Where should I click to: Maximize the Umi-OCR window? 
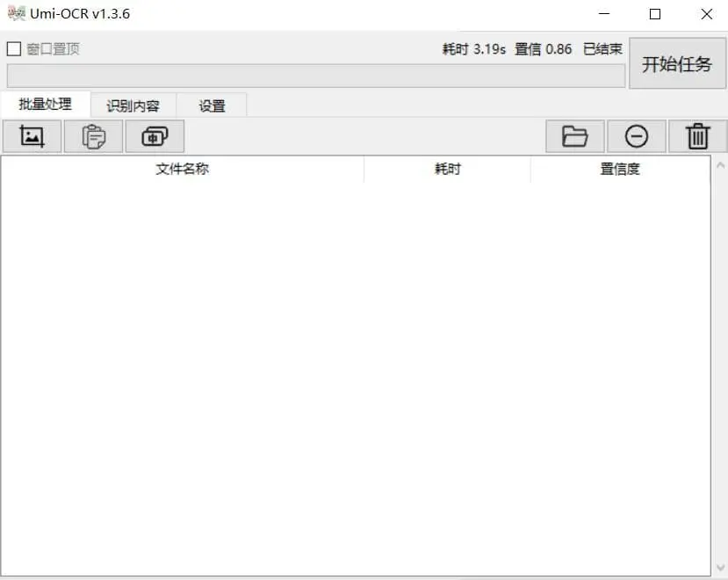655,14
